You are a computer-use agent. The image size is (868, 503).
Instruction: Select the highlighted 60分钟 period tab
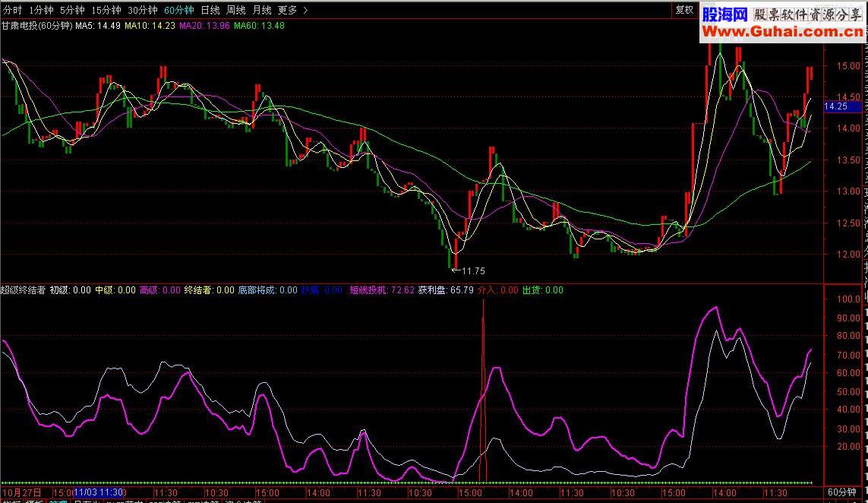(x=179, y=10)
